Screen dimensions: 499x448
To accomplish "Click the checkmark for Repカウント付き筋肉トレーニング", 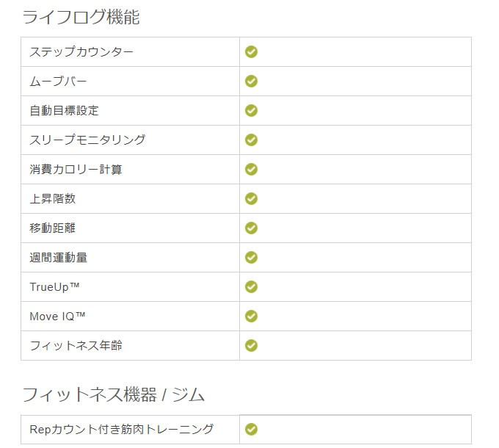I will pyautogui.click(x=251, y=429).
